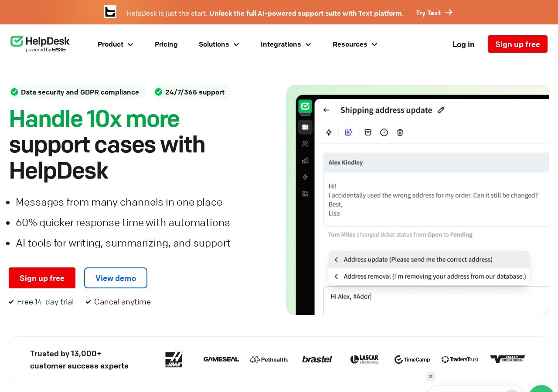Click the apps grid-plus icon in demo sidebar
This screenshot has width=558, height=392.
tap(305, 193)
